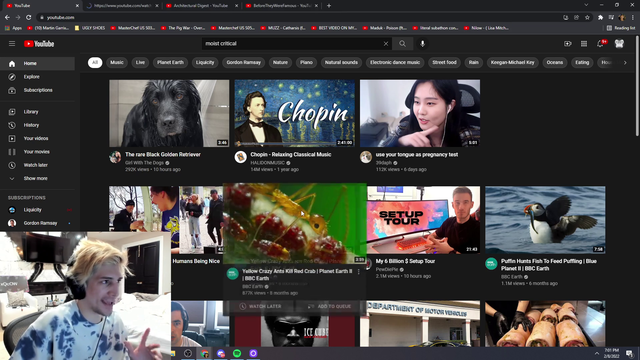
Task: Select the Oceans chip
Action: point(555,62)
